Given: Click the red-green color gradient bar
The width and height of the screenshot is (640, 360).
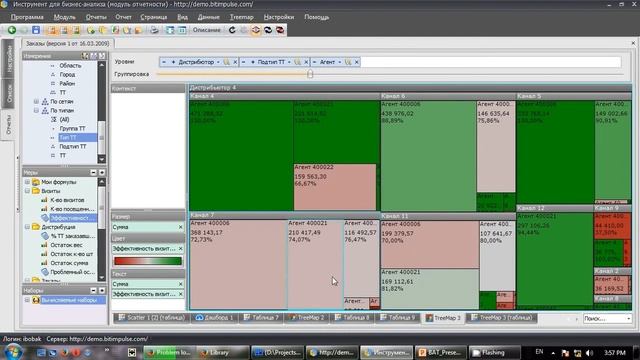Looking at the screenshot, I should pyautogui.click(x=148, y=261).
